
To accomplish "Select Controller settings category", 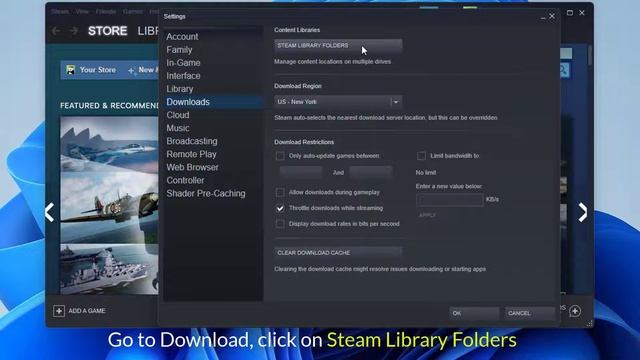I will coord(185,180).
